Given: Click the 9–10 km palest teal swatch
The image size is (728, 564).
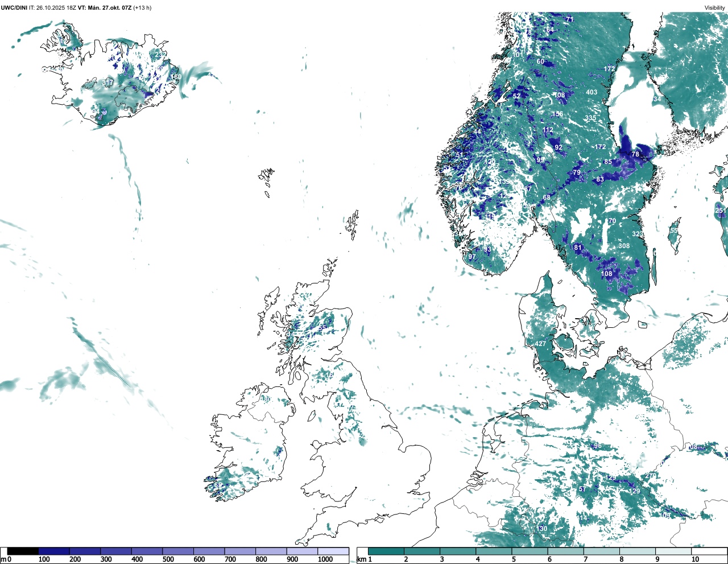Looking at the screenshot, I should click(674, 551).
